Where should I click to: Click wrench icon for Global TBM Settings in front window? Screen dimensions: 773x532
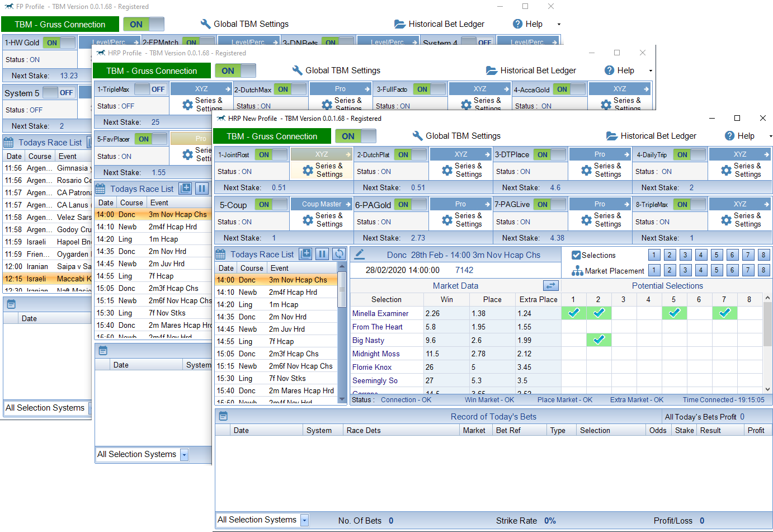point(417,136)
